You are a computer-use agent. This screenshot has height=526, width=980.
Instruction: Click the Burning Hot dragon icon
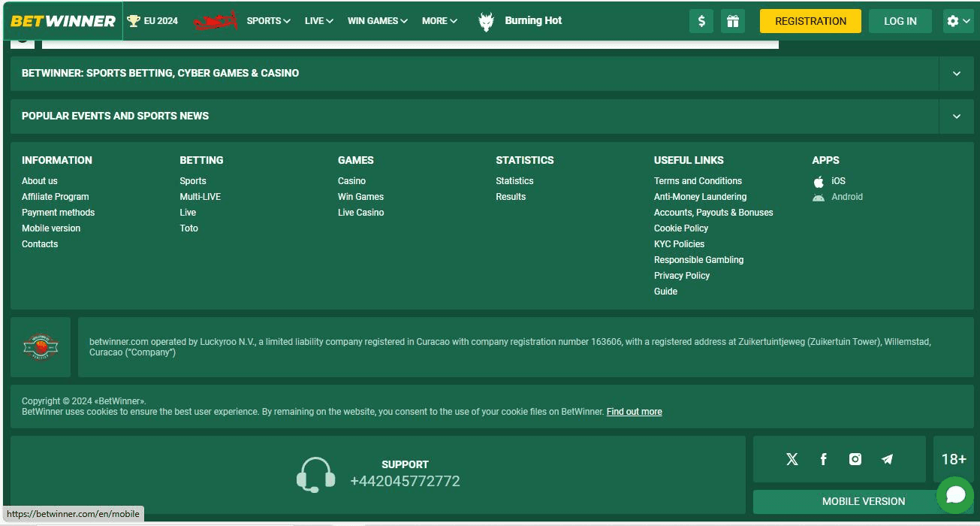coord(487,21)
